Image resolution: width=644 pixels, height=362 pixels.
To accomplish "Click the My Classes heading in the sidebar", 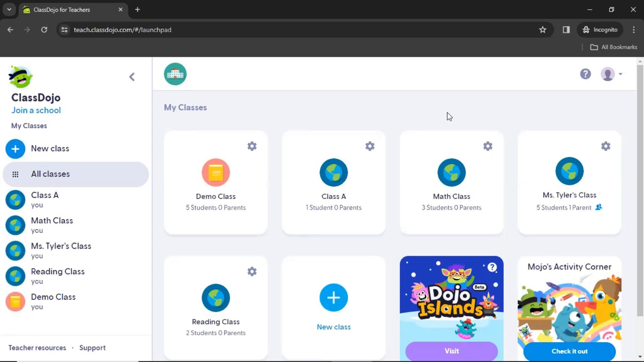I will point(29,126).
